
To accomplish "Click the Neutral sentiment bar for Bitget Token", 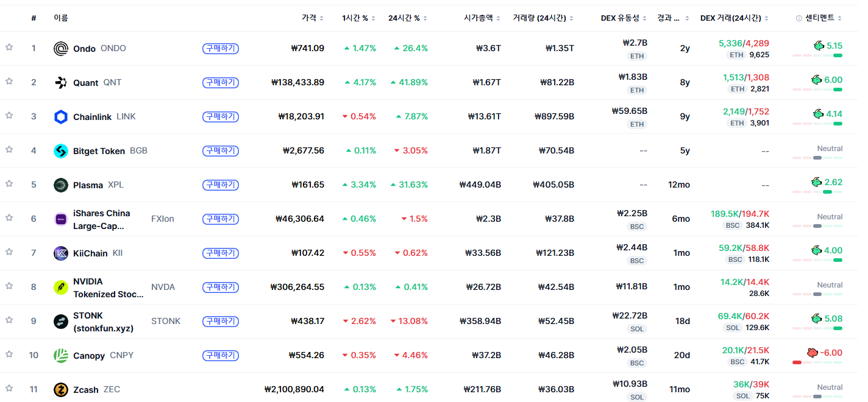I will pos(817,158).
